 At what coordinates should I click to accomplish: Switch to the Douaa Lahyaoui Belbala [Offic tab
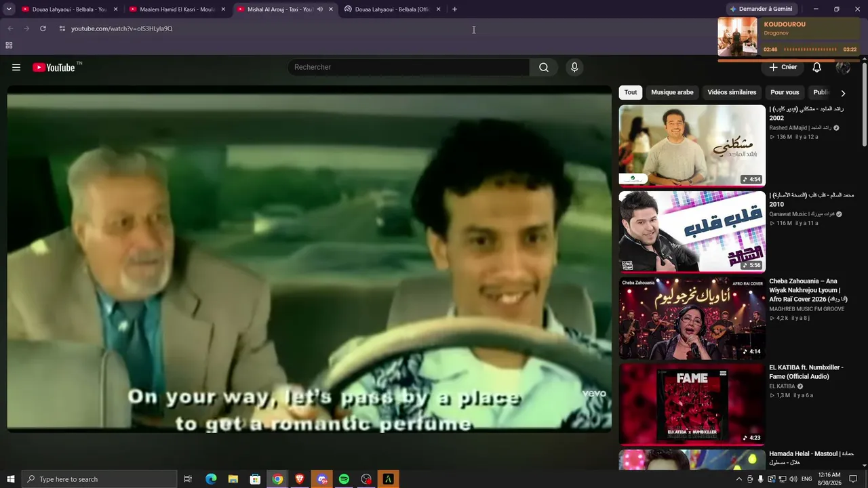tap(392, 9)
